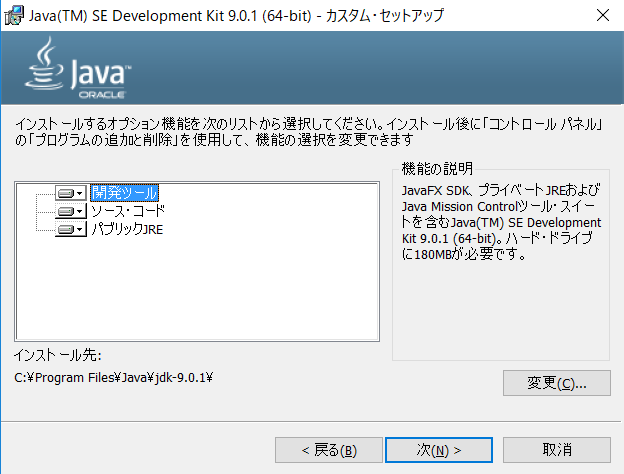The image size is (624, 474).
Task: Click the Java Oracle logo
Action: point(78,68)
